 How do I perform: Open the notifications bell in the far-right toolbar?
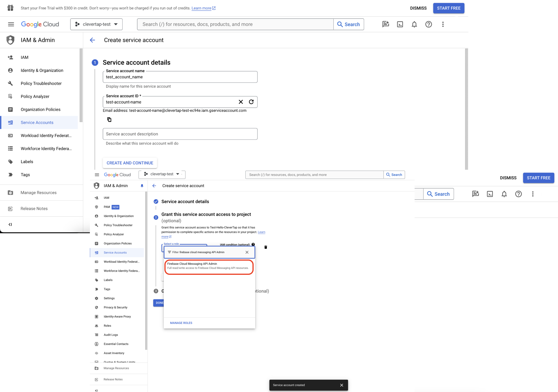pyautogui.click(x=504, y=194)
